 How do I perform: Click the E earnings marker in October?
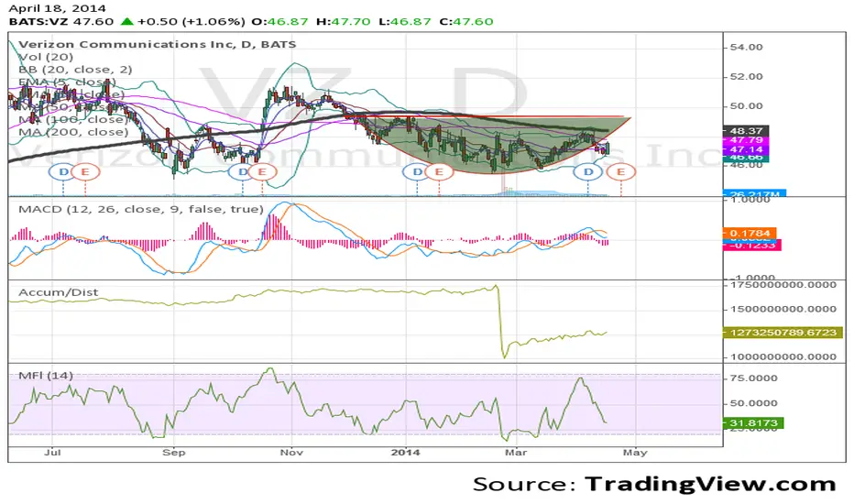[x=262, y=172]
